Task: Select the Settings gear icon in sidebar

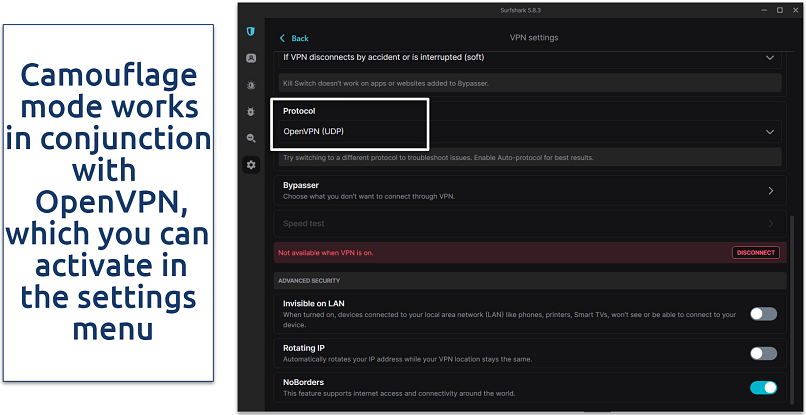Action: point(250,164)
